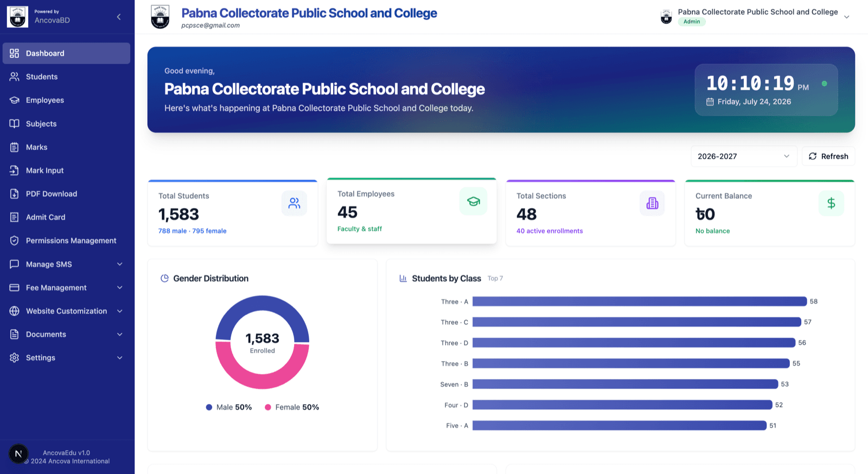Click the 'Friday, July 24, 2026' date
The height and width of the screenshot is (474, 868).
click(x=754, y=102)
